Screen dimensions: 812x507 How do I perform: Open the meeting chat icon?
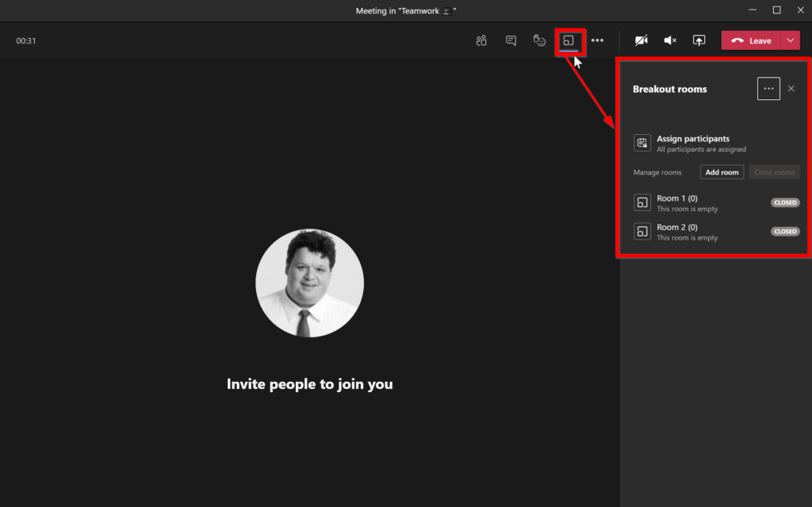pyautogui.click(x=511, y=40)
